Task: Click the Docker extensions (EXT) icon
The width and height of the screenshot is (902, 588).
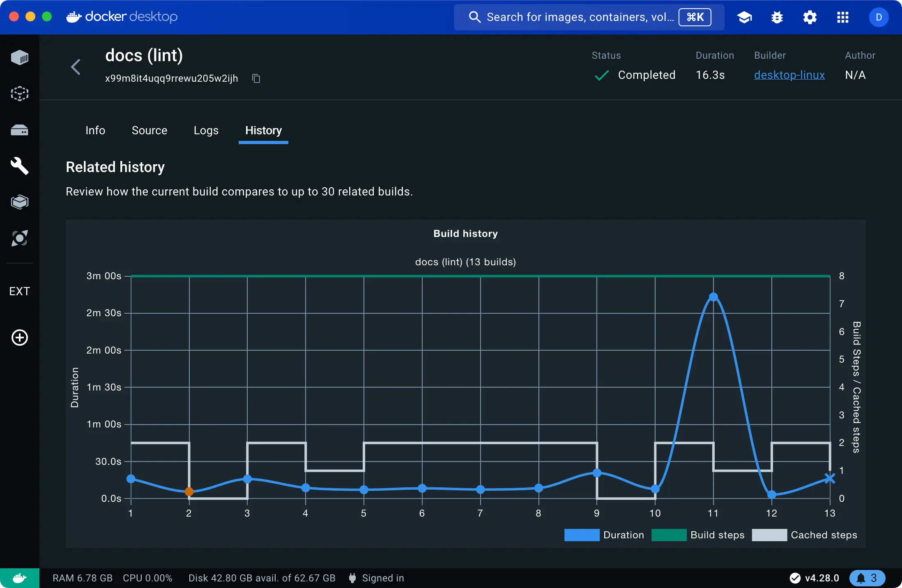Action: pos(20,290)
